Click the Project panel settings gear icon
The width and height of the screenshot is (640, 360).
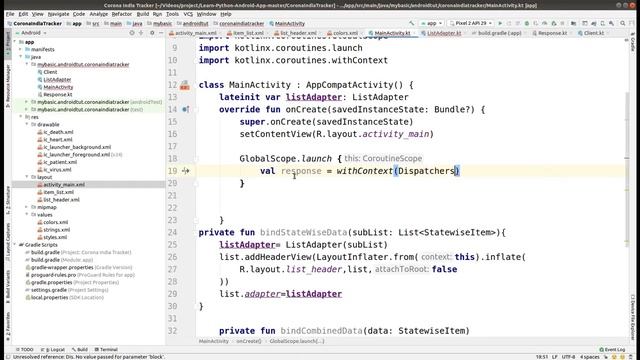[152, 33]
